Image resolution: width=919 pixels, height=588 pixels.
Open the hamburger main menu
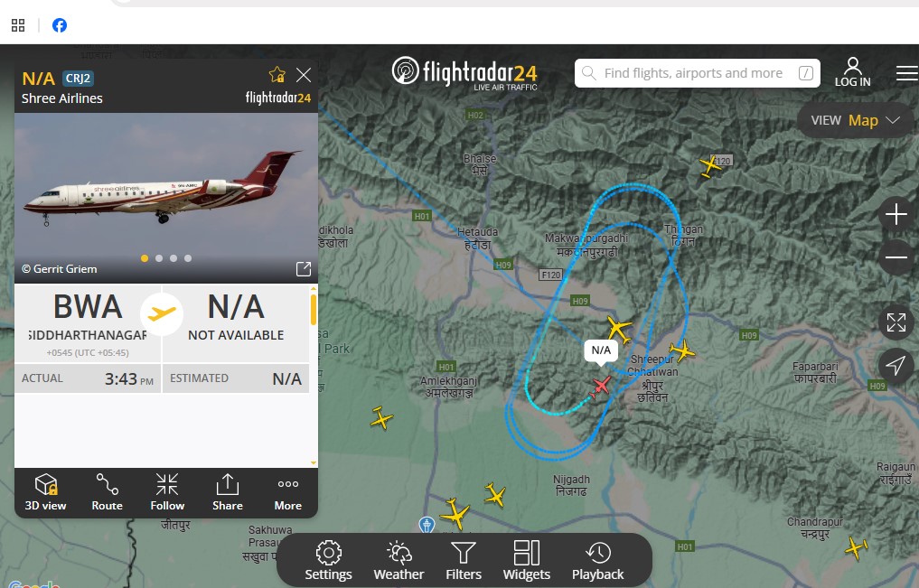point(906,73)
